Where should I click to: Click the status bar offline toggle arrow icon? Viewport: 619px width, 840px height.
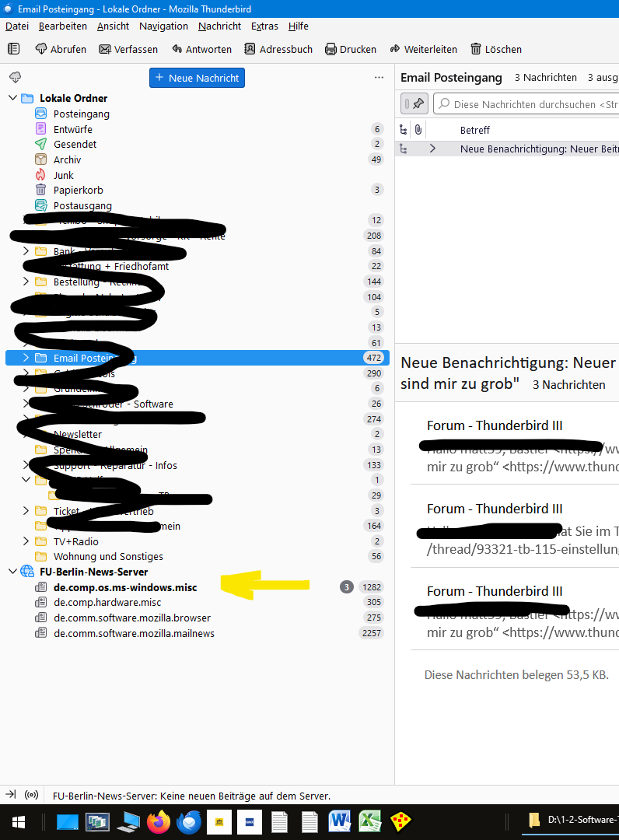pyautogui.click(x=11, y=794)
